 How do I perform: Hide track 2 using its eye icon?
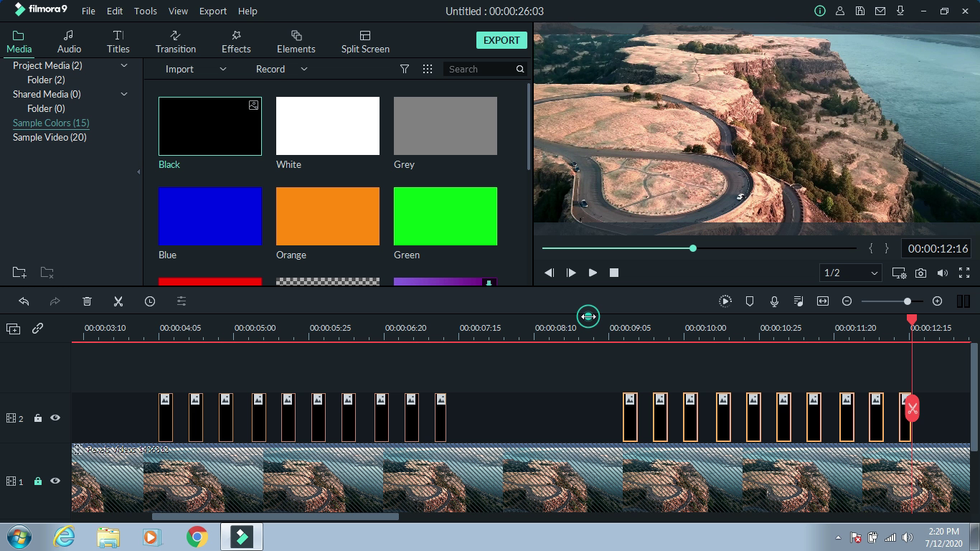(x=55, y=418)
